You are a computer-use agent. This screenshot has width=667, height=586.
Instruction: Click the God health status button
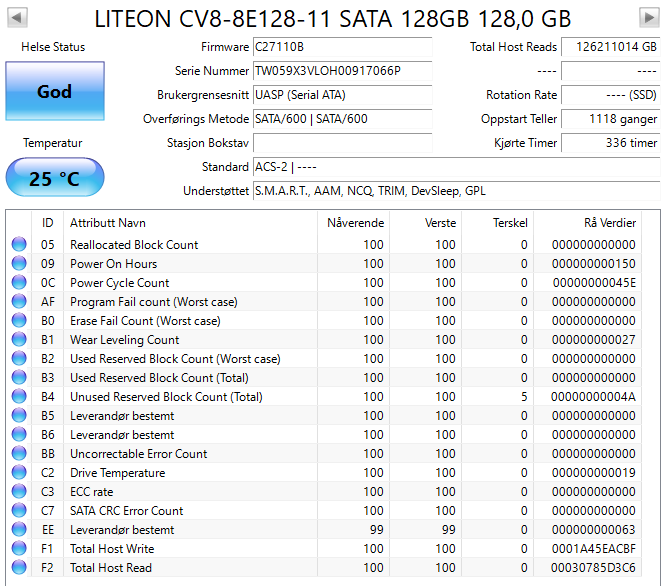tap(55, 91)
